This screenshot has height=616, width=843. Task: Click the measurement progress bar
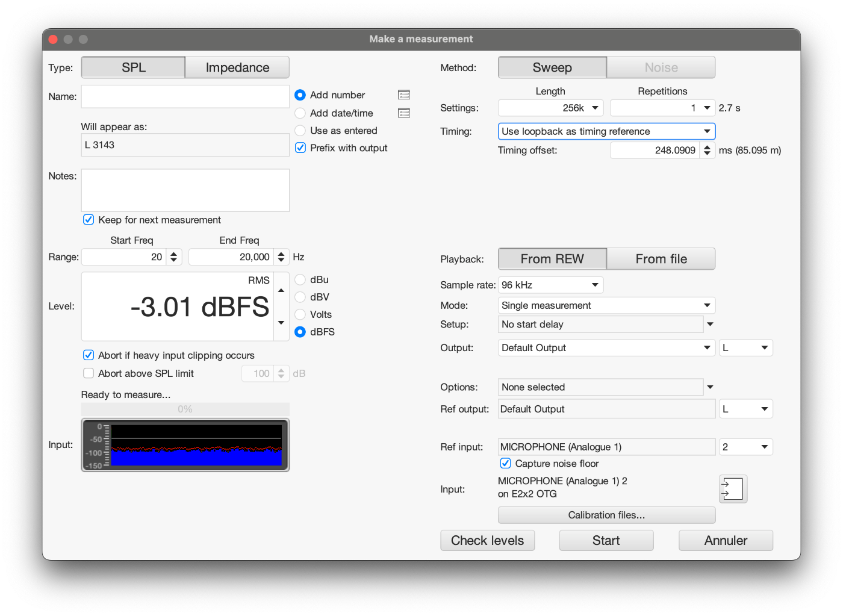click(185, 409)
